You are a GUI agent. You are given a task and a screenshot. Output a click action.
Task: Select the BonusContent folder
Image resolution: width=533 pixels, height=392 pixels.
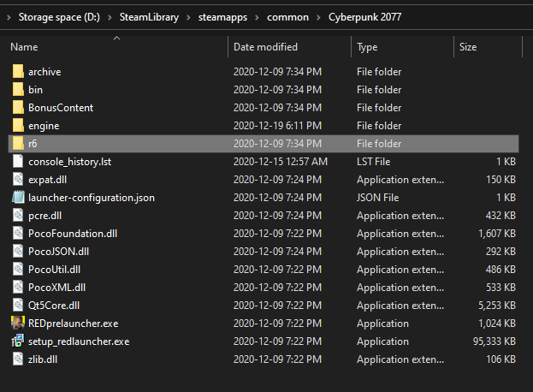tap(61, 108)
